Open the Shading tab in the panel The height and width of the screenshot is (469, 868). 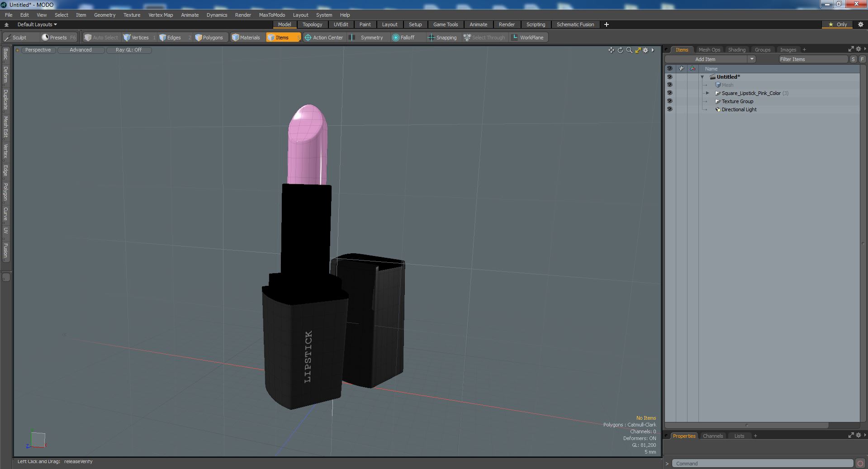point(736,50)
